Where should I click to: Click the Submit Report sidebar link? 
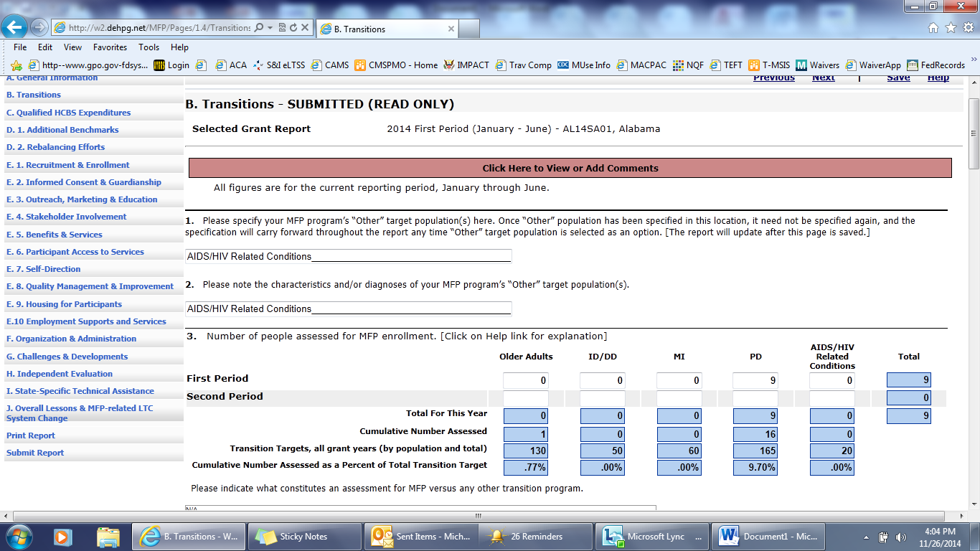pyautogui.click(x=35, y=453)
